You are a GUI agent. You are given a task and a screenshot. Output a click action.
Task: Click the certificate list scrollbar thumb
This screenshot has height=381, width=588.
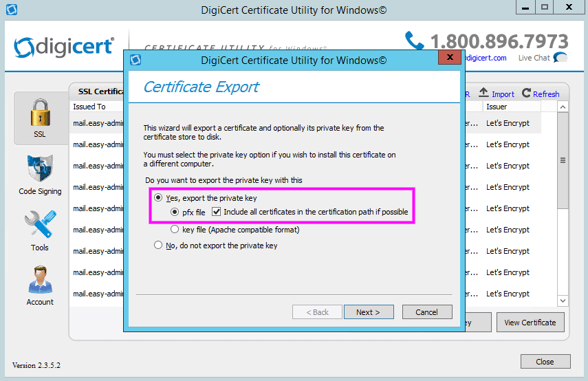point(563,160)
